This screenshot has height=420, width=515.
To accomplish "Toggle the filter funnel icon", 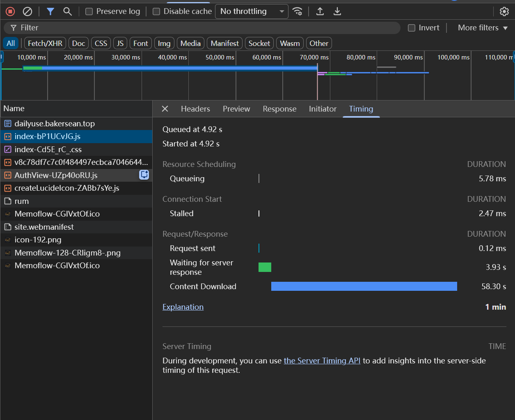I will [50, 11].
